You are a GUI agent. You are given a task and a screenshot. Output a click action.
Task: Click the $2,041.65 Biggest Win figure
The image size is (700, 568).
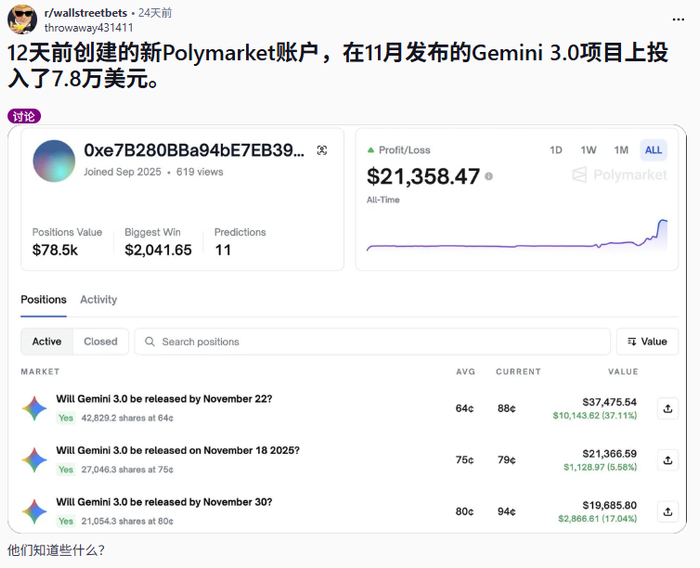point(158,250)
